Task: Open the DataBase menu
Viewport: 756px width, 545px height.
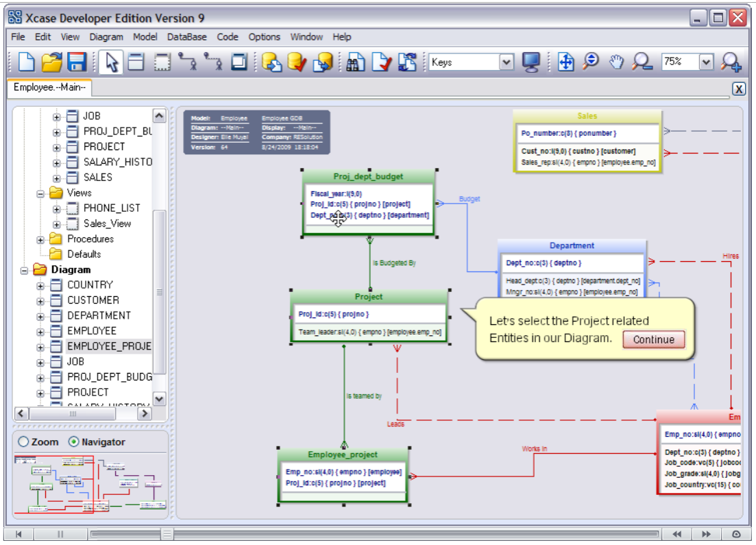Action: pos(186,37)
